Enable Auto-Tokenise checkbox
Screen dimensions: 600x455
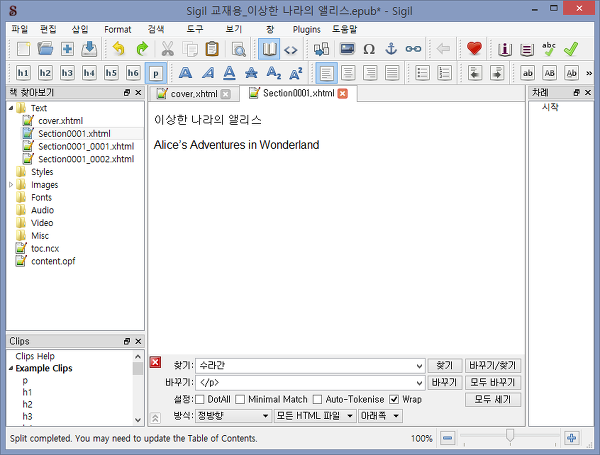317,400
